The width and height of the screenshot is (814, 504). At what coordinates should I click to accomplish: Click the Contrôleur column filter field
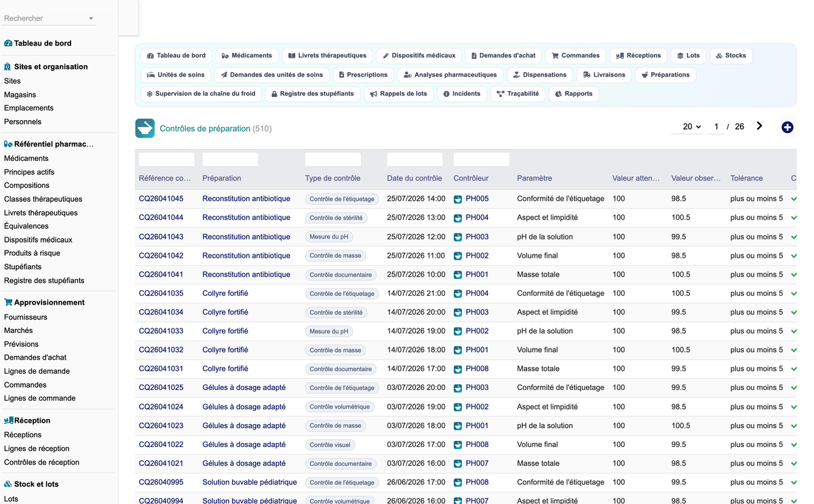481,159
